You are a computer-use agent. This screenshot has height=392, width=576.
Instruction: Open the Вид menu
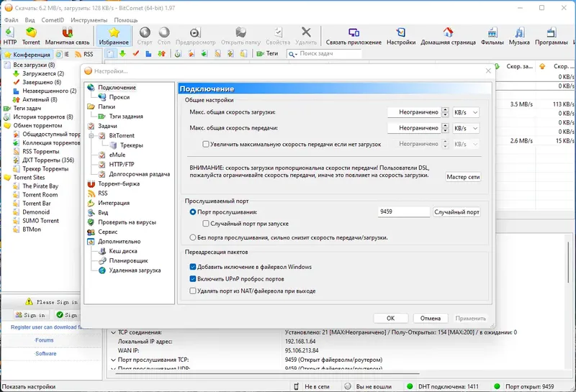(x=30, y=20)
